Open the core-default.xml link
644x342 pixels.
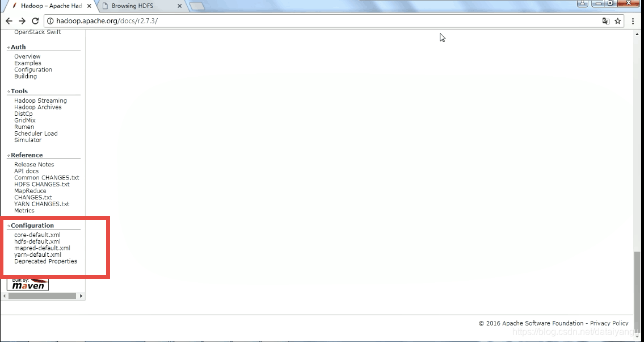[37, 235]
